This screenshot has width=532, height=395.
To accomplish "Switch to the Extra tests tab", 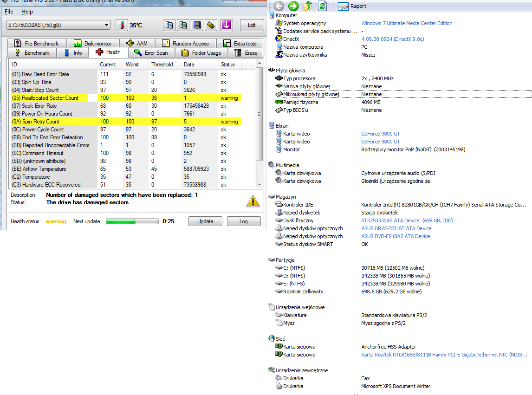I will point(240,44).
